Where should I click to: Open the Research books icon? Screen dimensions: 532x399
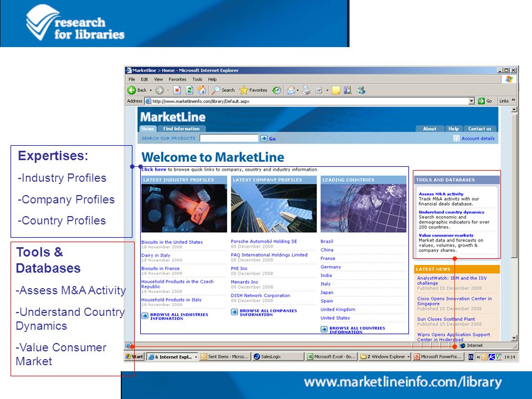348,90
